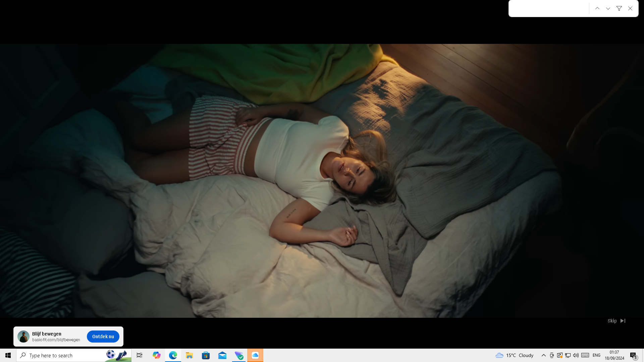
Task: Click the Skip ad button
Action: 616,321
